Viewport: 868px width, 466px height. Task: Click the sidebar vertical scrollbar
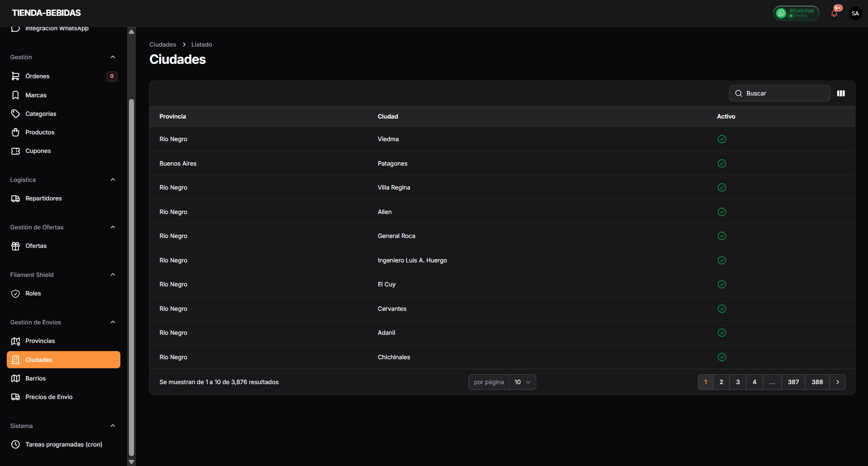[131, 271]
